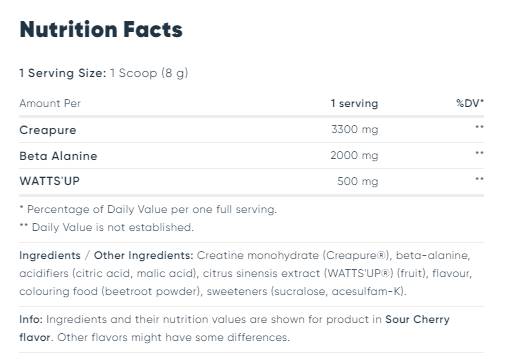Screen dimensions: 506x363
Task: Click the 3300 mg value
Action: pos(355,129)
